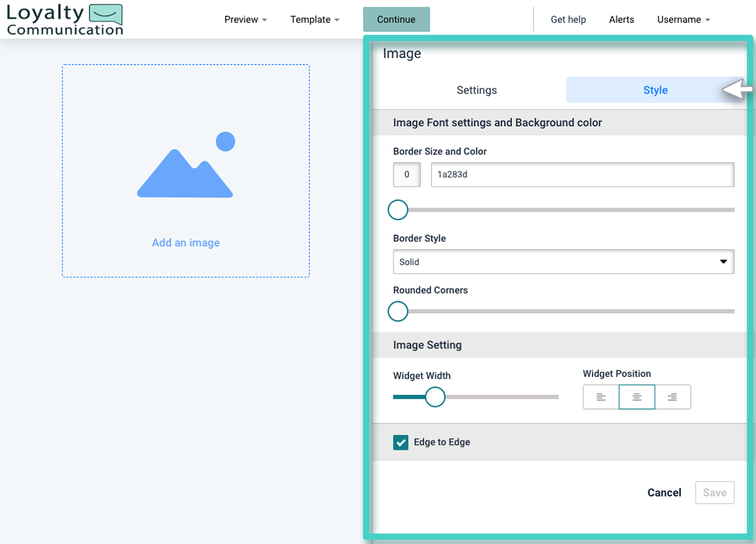Select the left Widget Position alignment icon
Viewport: 756px width, 544px height.
[x=600, y=397]
